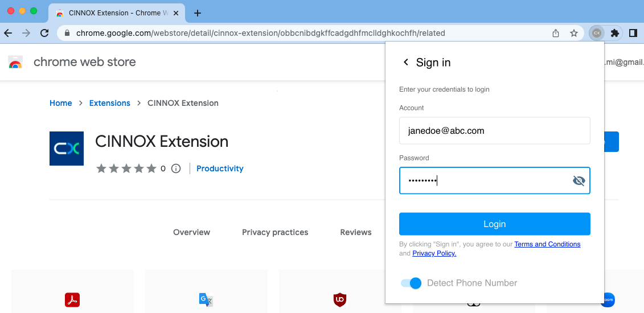Open the CINNOX extension toolbar icon
Screen dimensions: 644x313
(x=596, y=33)
